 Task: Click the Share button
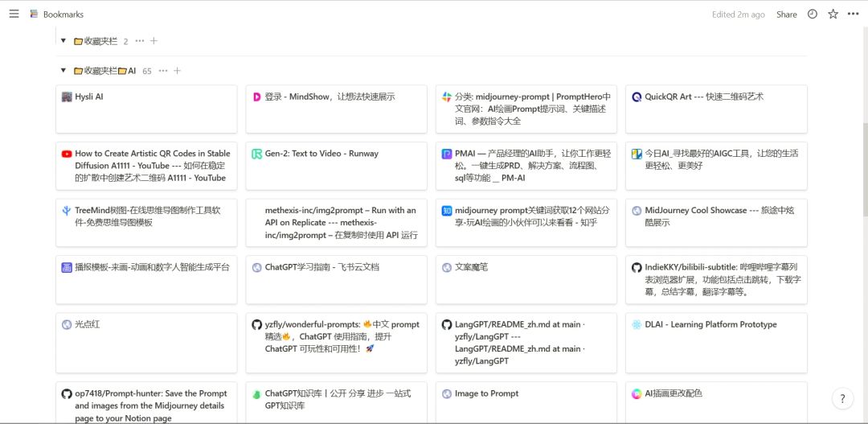[x=786, y=14]
